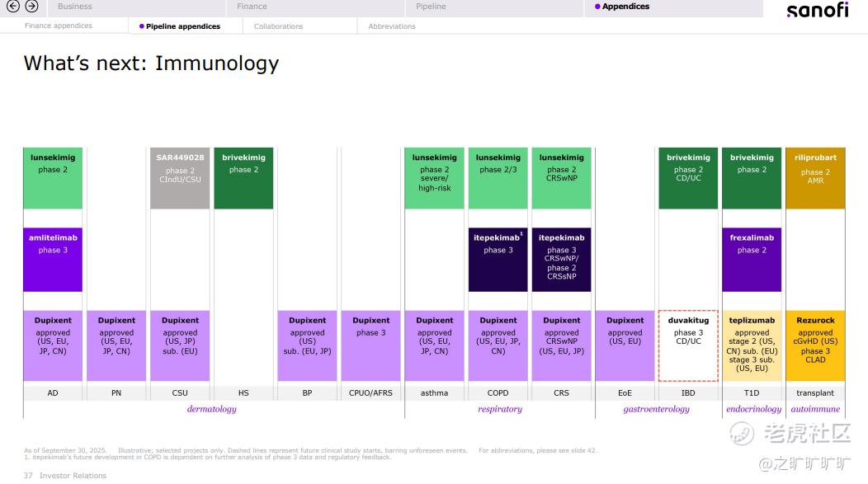Open the Collaborations sub-tab

(278, 26)
